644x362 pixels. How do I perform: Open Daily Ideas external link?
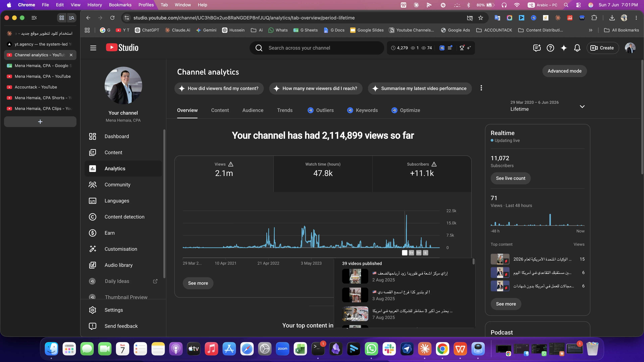(x=155, y=281)
